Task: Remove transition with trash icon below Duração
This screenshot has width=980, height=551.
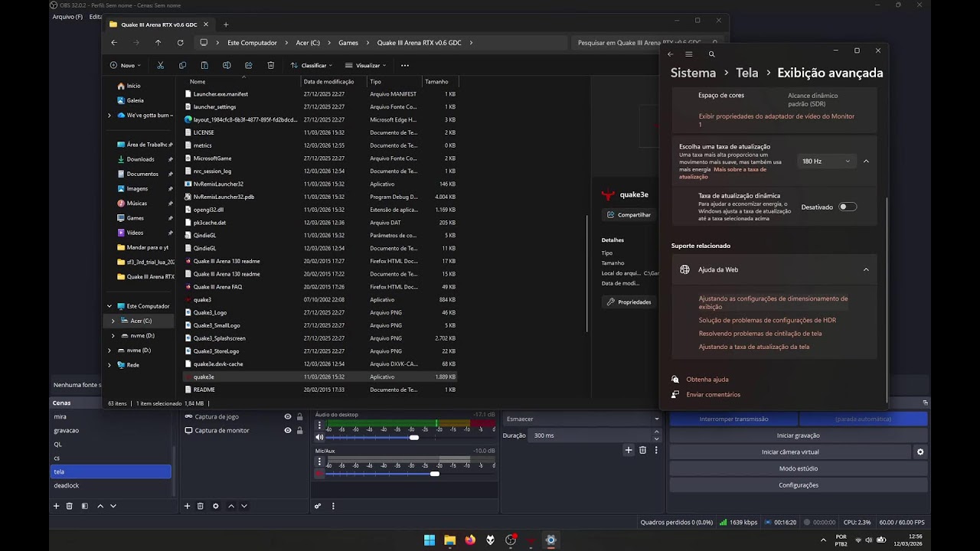Action: [642, 450]
